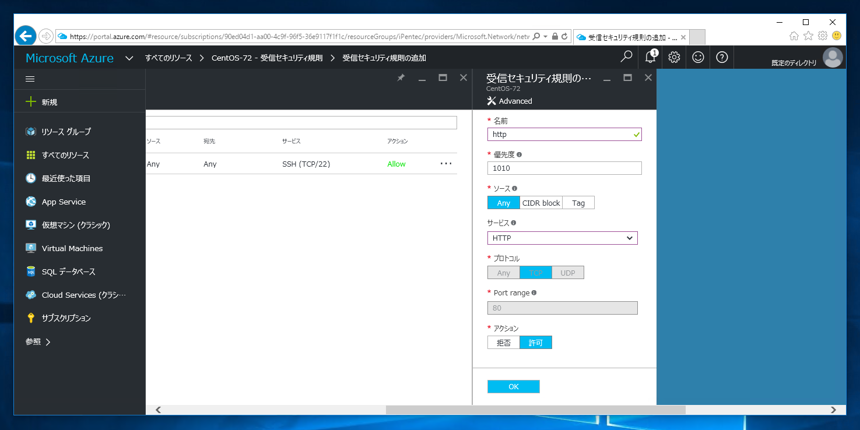Click CentOS-72 - 受信セキュリティ規則 breadcrumb
This screenshot has height=430, width=860.
coord(267,58)
